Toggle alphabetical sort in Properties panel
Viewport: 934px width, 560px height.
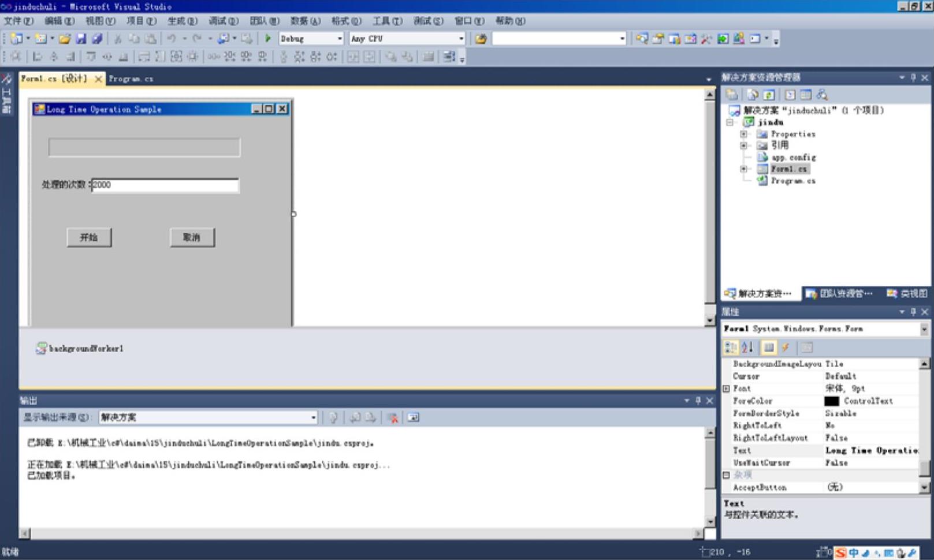point(747,348)
